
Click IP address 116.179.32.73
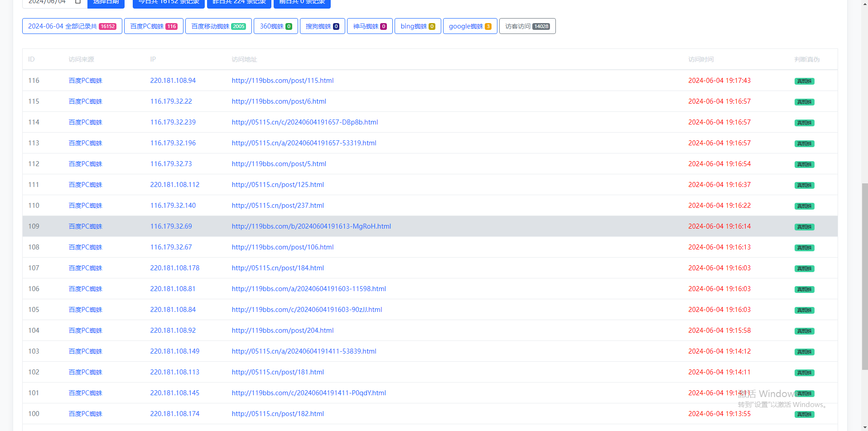171,164
